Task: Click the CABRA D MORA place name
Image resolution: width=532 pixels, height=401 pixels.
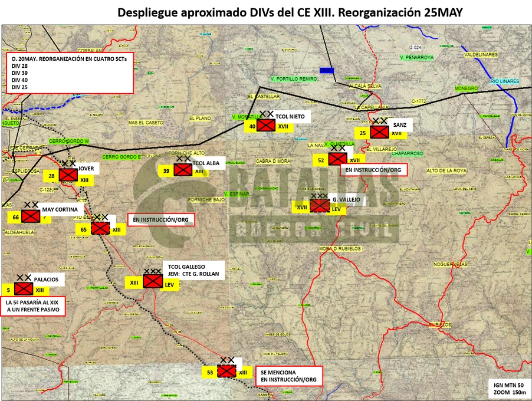Action: point(273,161)
